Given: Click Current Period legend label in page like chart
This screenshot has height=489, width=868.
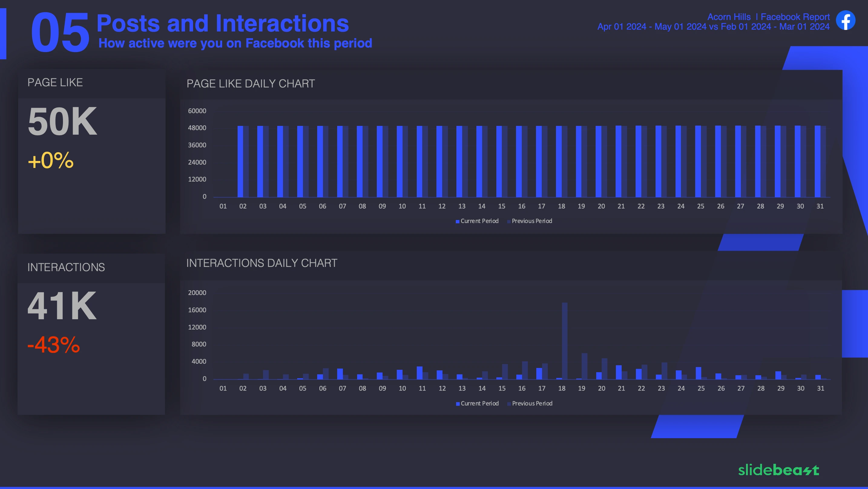Looking at the screenshot, I should pyautogui.click(x=479, y=221).
